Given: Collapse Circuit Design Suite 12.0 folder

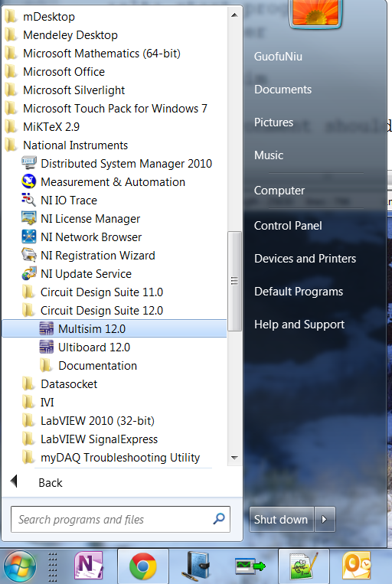Looking at the screenshot, I should coord(93,310).
